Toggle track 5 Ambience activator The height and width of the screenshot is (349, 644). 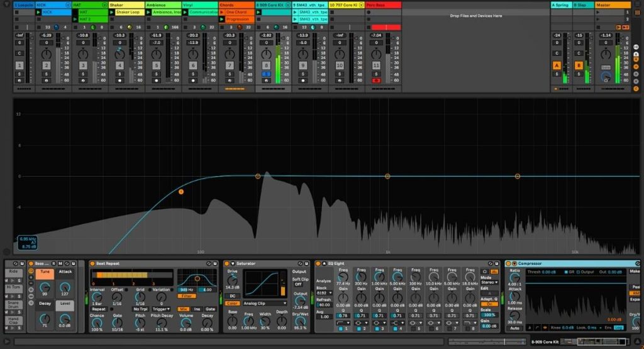156,65
